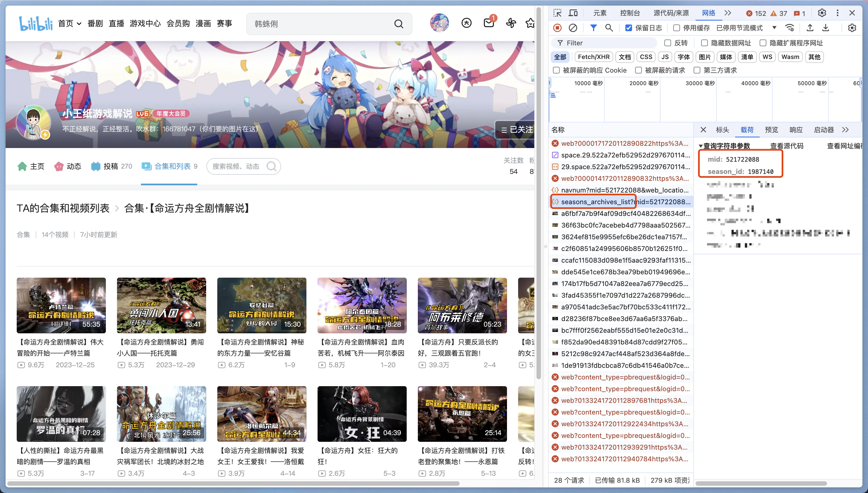Toggle the device toolbar icon
This screenshot has width=868, height=493.
coord(573,13)
